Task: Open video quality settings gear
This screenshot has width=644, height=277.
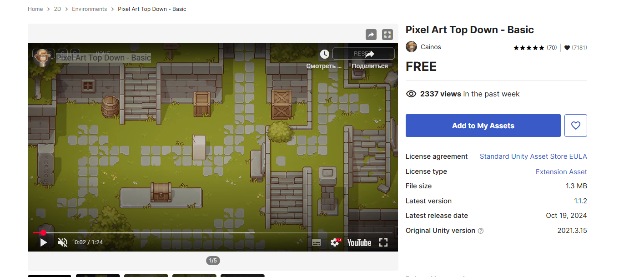Action: coord(335,242)
